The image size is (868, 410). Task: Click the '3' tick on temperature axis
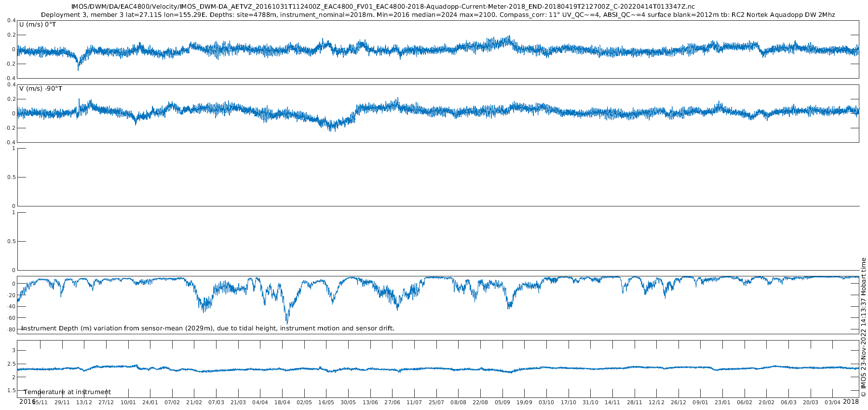point(14,350)
